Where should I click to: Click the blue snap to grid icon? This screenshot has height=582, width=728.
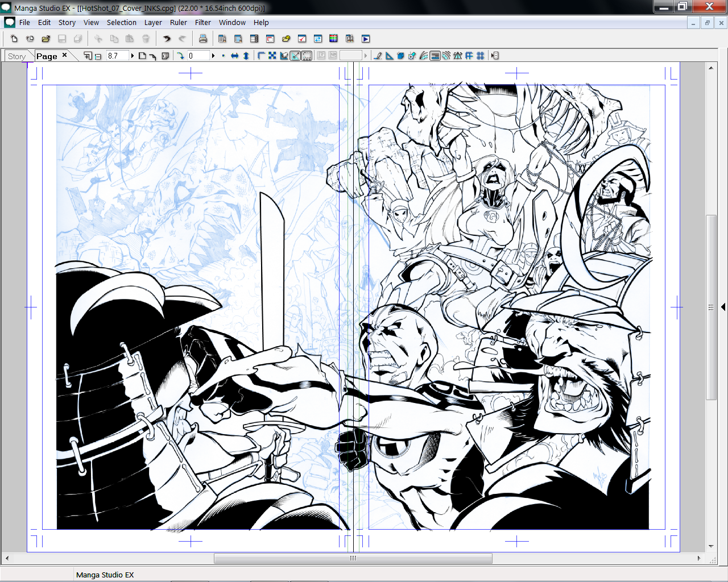[x=481, y=56]
